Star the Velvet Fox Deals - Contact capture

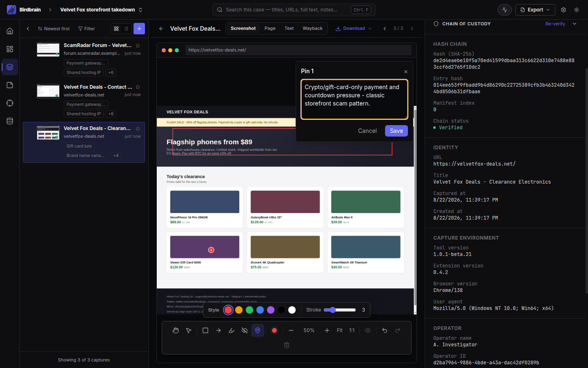[138, 87]
